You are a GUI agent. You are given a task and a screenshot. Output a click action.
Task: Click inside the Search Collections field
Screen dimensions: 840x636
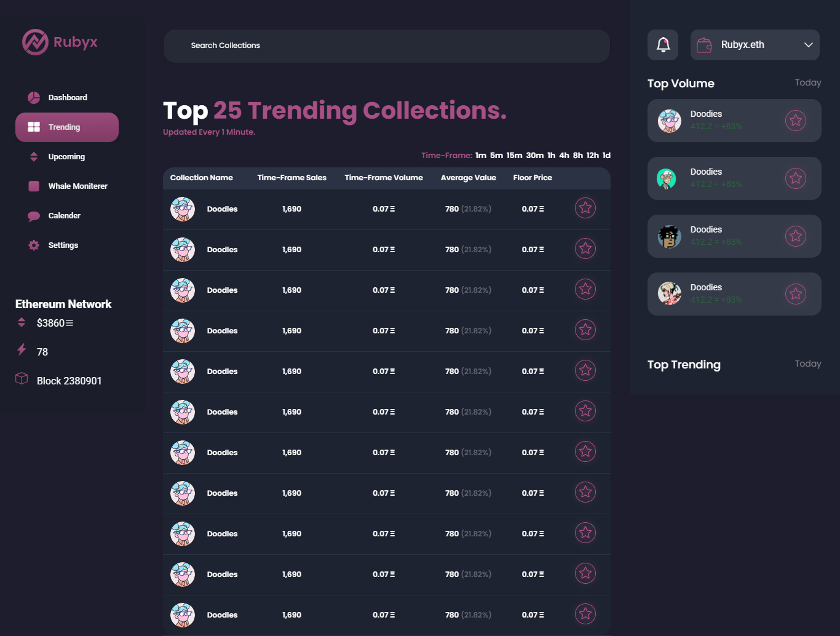click(386, 46)
